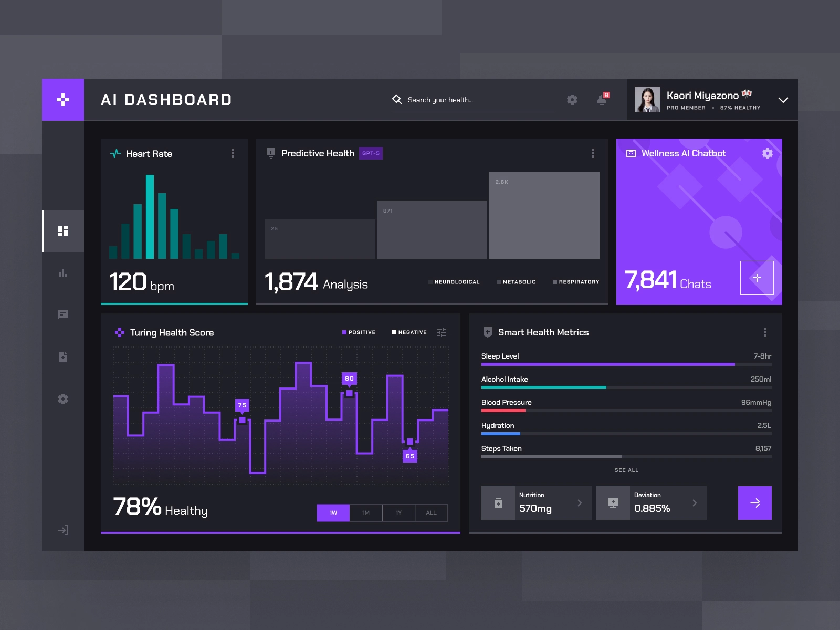
Task: Open the chat messages sidebar icon
Action: [63, 314]
